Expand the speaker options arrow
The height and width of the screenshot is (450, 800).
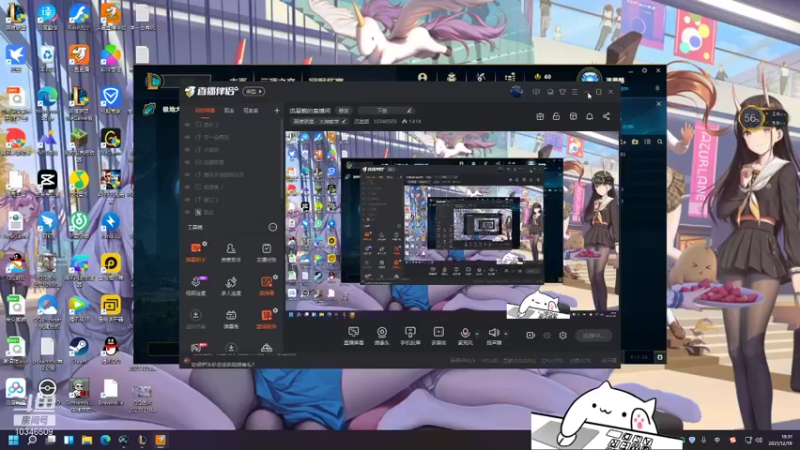coord(506,334)
